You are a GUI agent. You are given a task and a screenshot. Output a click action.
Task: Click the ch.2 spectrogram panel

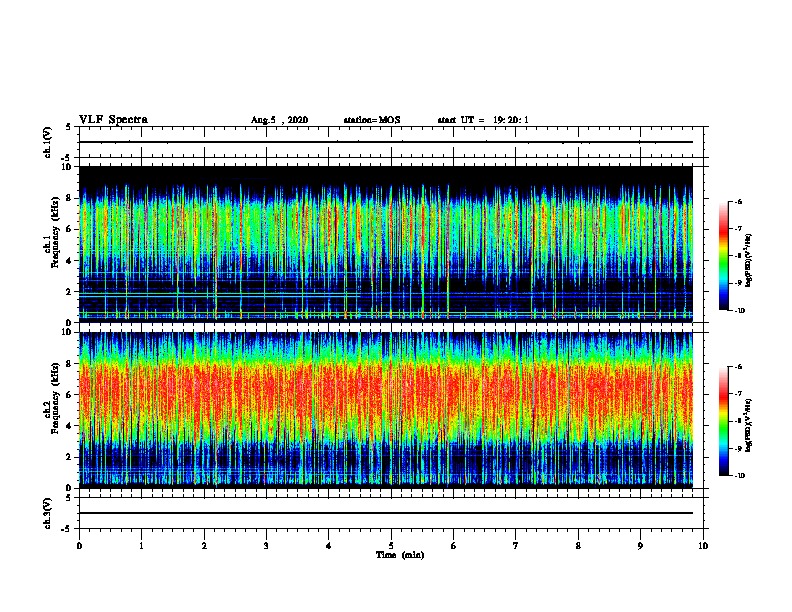386,410
